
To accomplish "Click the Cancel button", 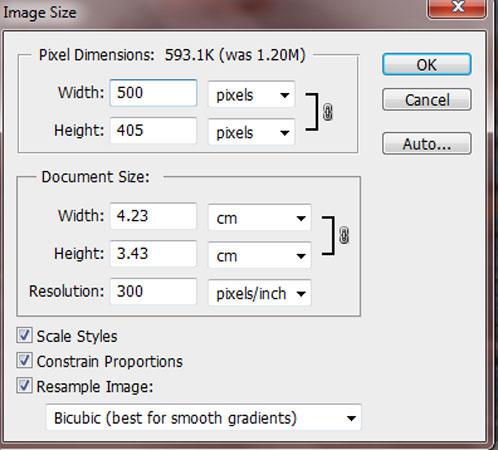I will point(427,99).
